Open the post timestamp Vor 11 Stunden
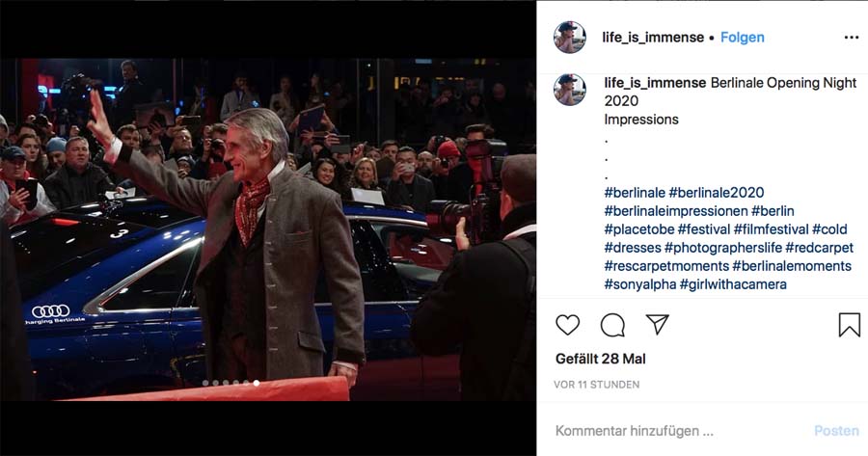Image resolution: width=868 pixels, height=456 pixels. tap(597, 384)
